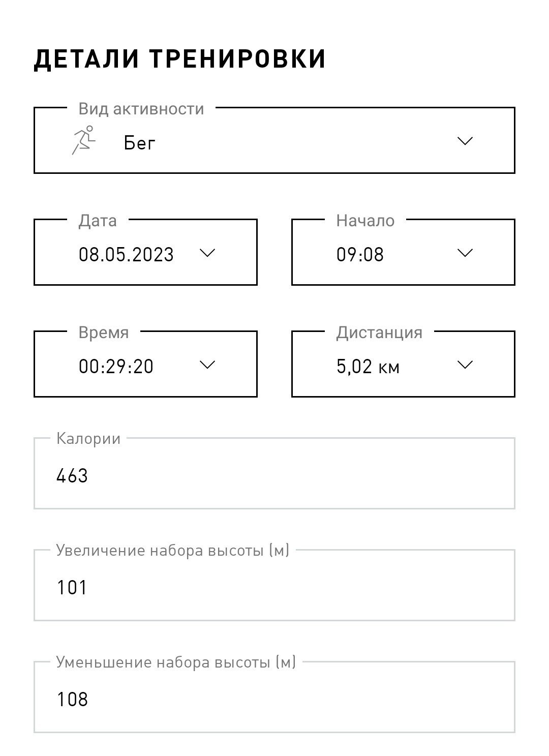Viewport: 549px width, 756px height.
Task: Open the duration value 00:29:20
Action: [x=116, y=366]
